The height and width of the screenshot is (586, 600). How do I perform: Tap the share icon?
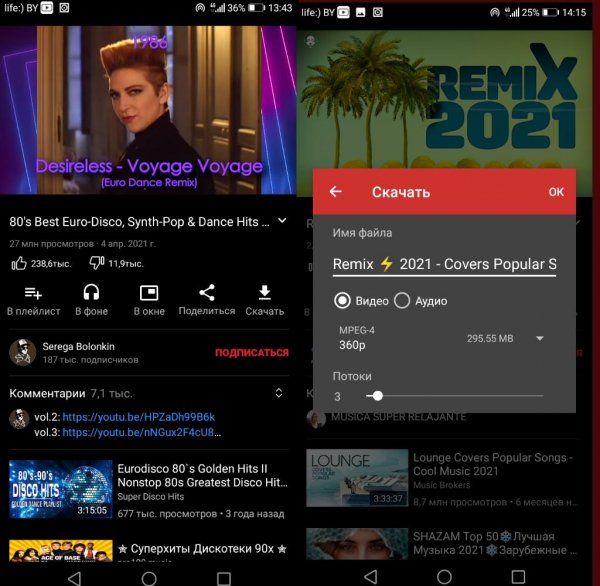207,293
